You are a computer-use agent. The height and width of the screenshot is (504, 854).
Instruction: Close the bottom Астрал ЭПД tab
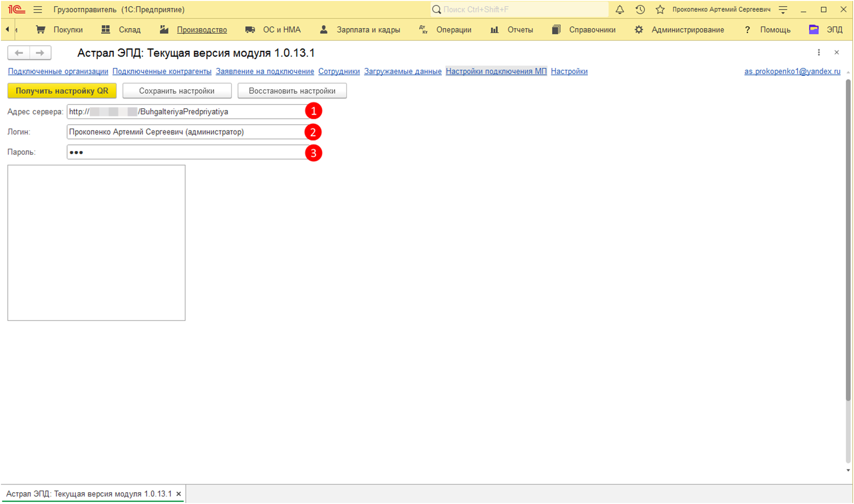coord(179,494)
